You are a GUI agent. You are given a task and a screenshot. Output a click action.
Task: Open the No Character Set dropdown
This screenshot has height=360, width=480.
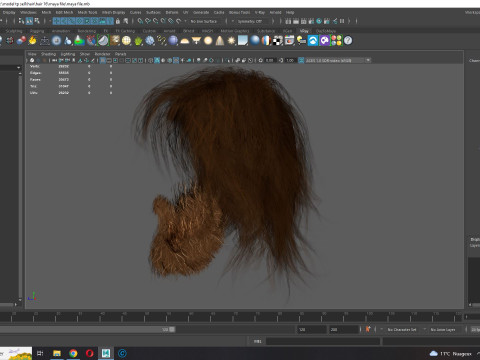click(x=402, y=329)
